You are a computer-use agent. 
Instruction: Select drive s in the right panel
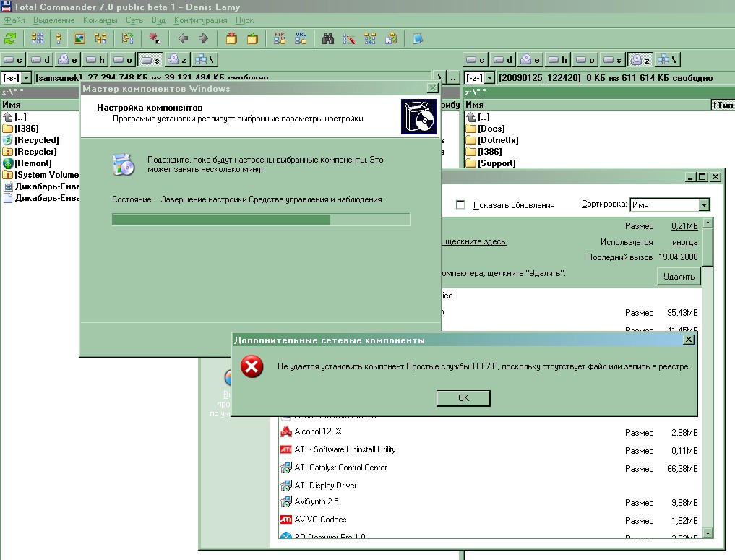click(x=613, y=59)
